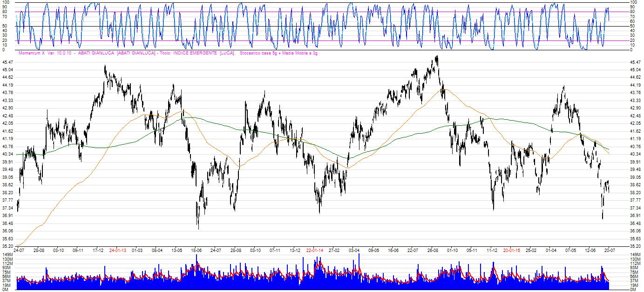The height and width of the screenshot is (292, 644).
Task: Select the 18-06 date on time axis
Action: pos(196,250)
